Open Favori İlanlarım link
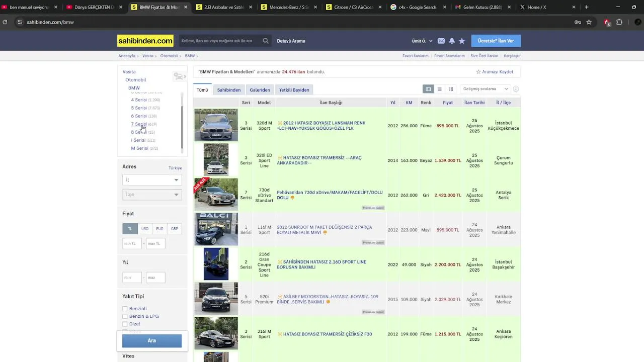The image size is (644, 362). tap(415, 56)
